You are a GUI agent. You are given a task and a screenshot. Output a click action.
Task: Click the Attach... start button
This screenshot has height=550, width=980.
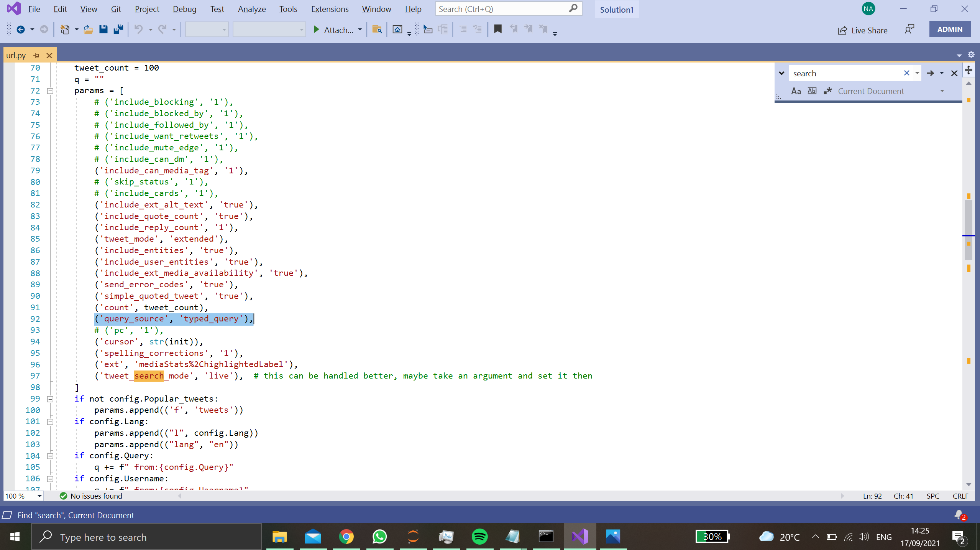click(x=333, y=30)
